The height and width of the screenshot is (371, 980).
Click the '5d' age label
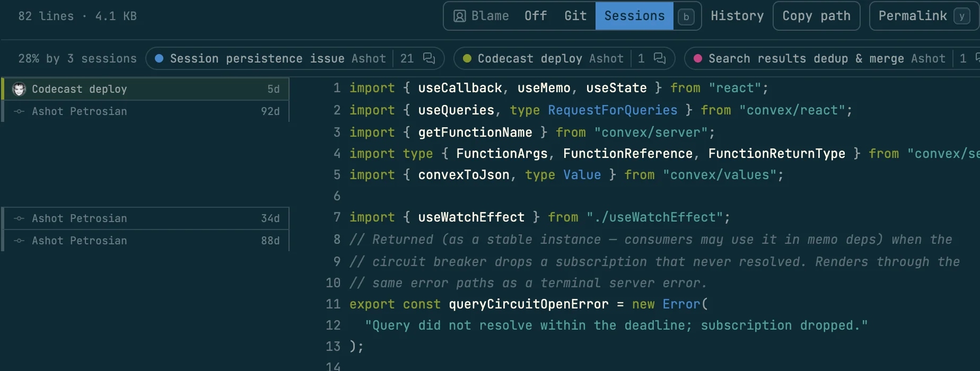(273, 89)
